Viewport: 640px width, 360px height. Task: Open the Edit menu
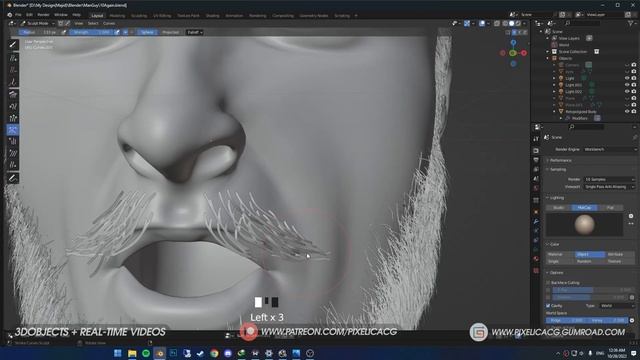(x=29, y=15)
